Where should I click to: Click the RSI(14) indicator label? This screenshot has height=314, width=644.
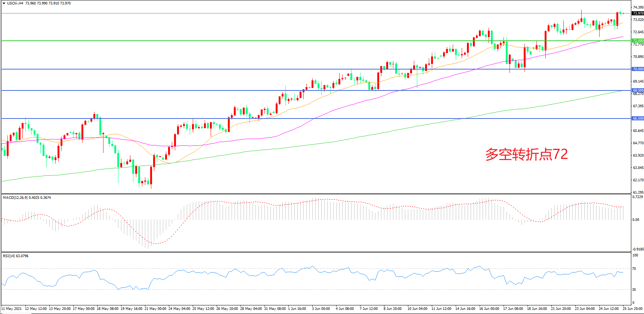click(10, 256)
